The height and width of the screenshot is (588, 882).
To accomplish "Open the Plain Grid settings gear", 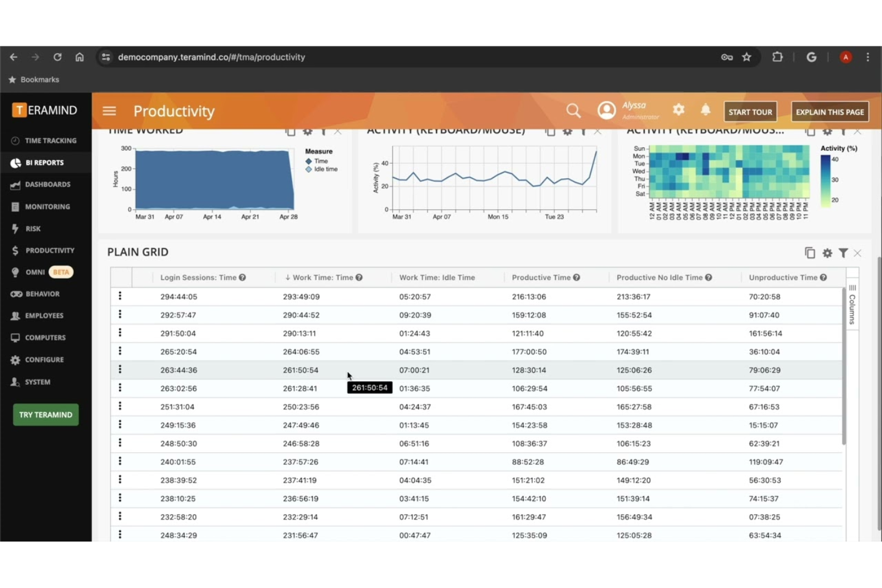I will point(827,253).
